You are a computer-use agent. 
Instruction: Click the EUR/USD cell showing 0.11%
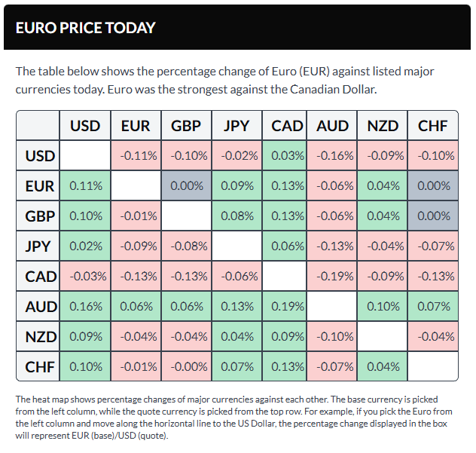pos(84,186)
